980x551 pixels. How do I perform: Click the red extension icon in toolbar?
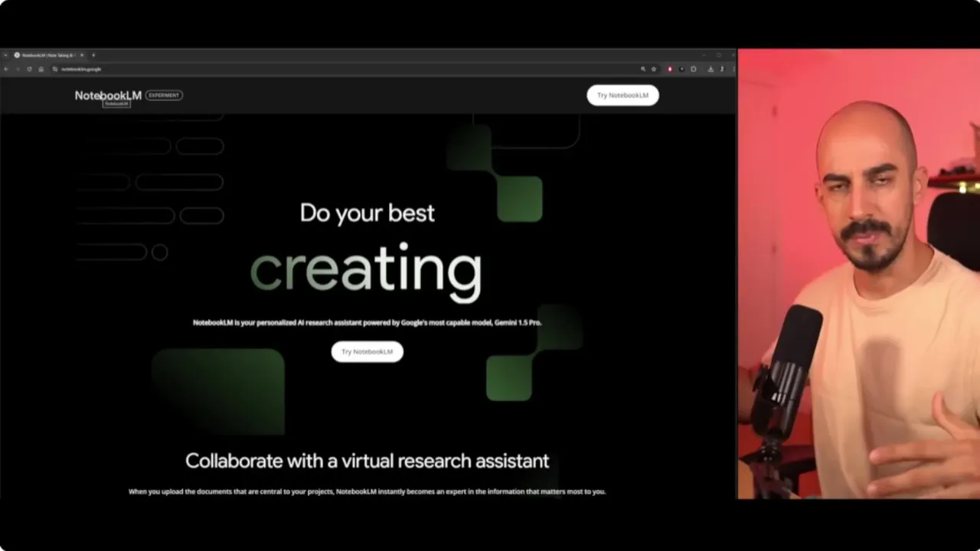[670, 69]
